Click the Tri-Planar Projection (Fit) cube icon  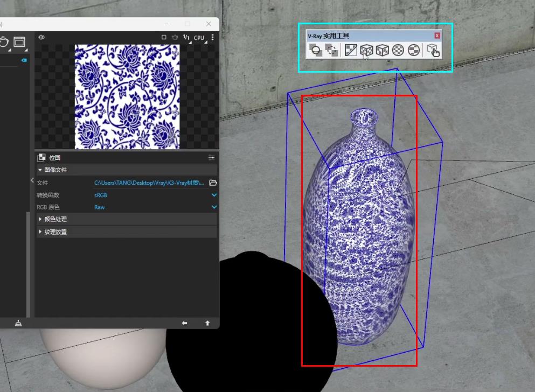coord(382,51)
